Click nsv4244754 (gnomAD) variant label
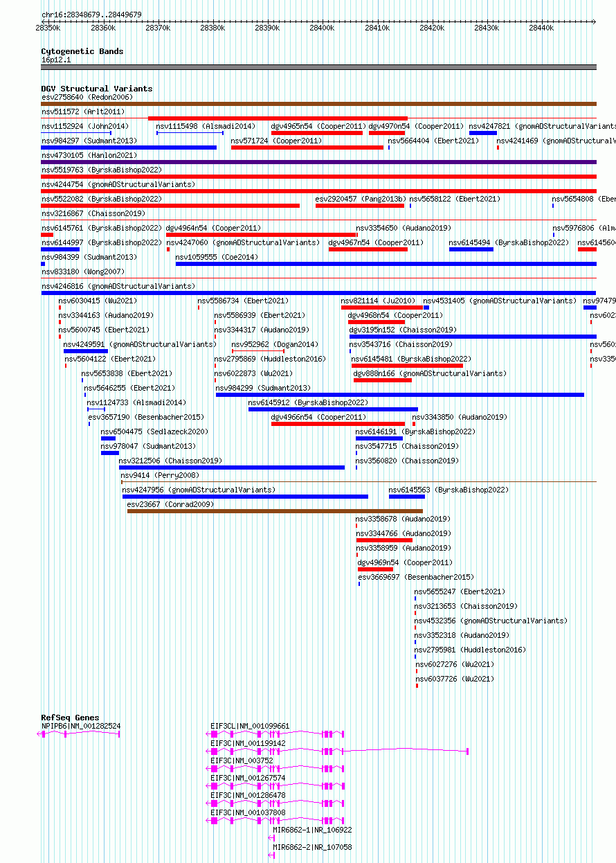 [118, 184]
